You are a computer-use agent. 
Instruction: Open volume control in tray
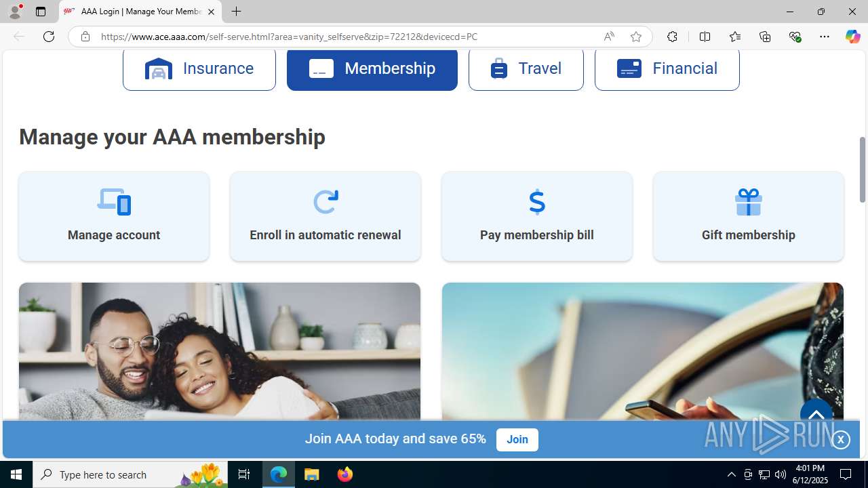coord(781,474)
